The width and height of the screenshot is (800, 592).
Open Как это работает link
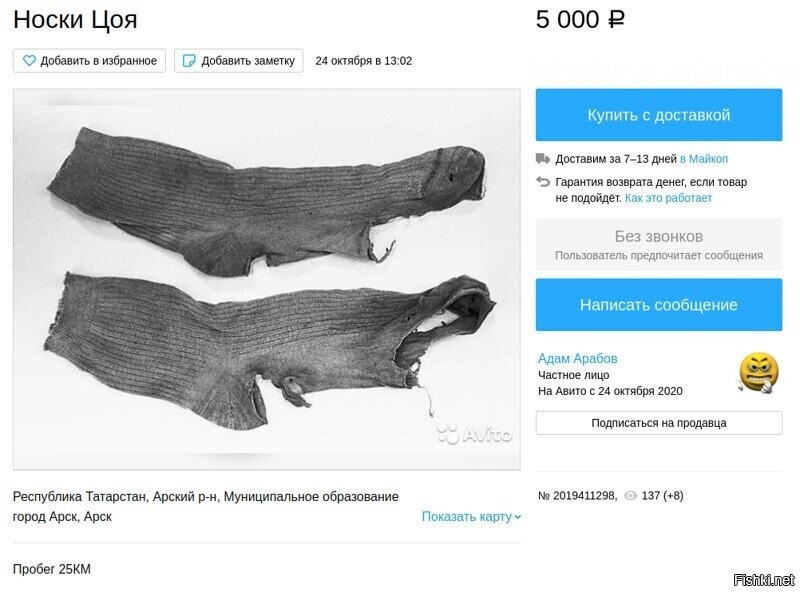[x=668, y=198]
